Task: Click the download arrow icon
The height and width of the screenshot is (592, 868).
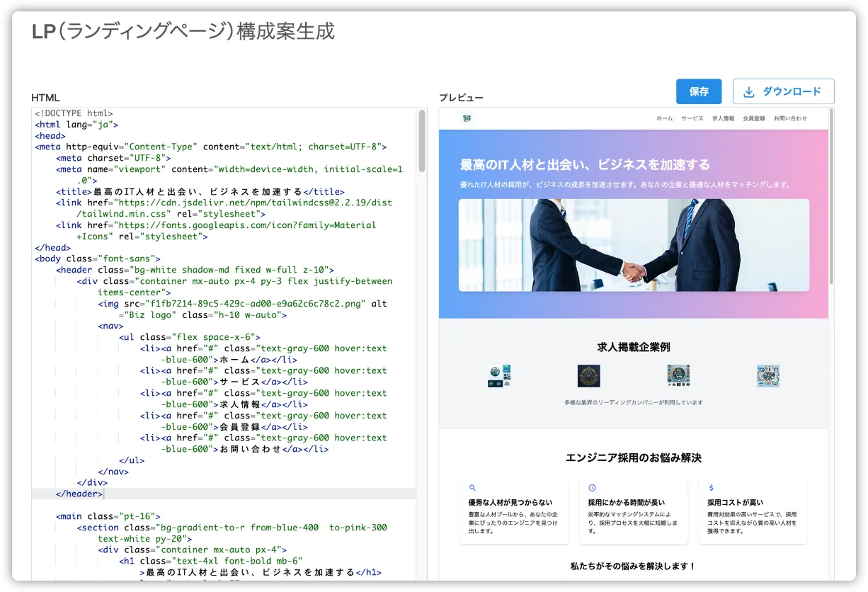Action: pos(748,91)
